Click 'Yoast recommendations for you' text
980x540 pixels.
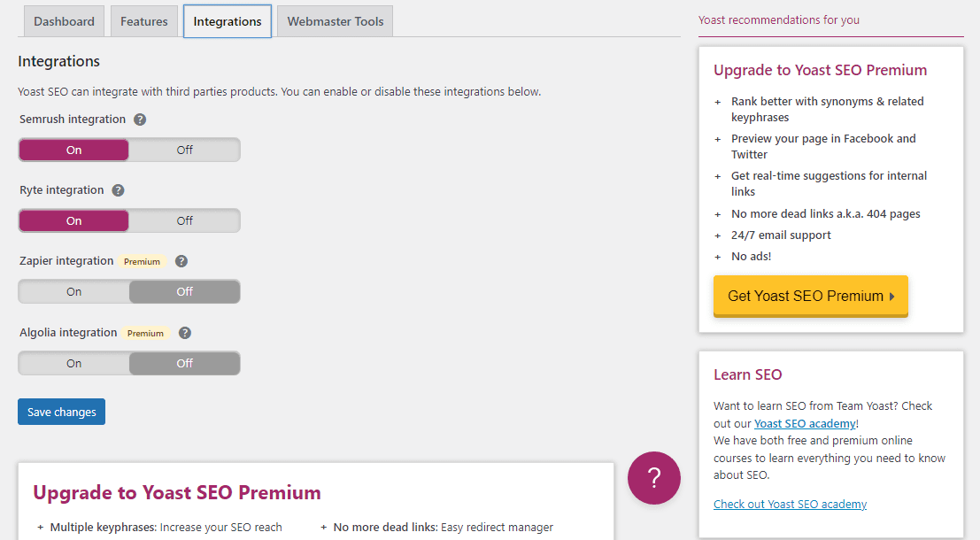click(779, 20)
